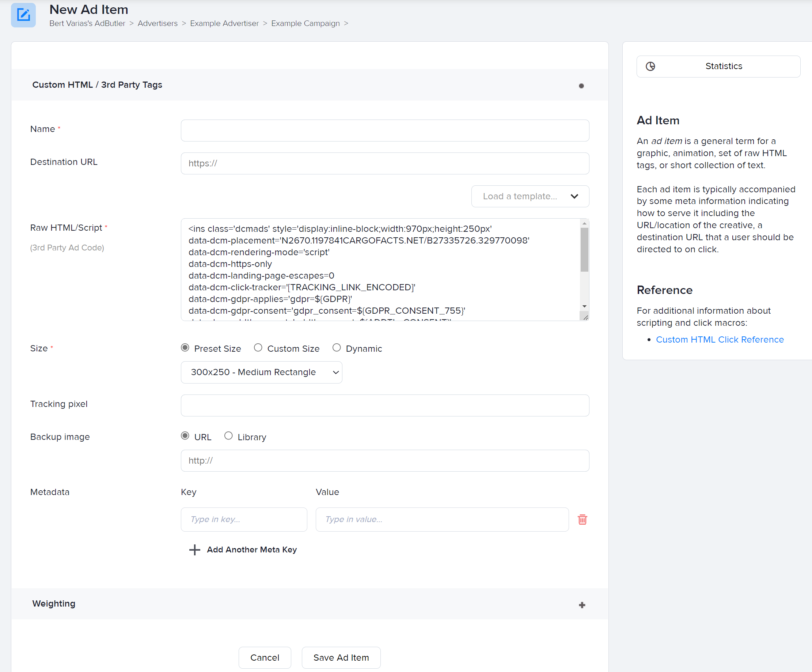Click the Save Ad Item button
Viewport: 812px width, 672px height.
[x=341, y=657]
